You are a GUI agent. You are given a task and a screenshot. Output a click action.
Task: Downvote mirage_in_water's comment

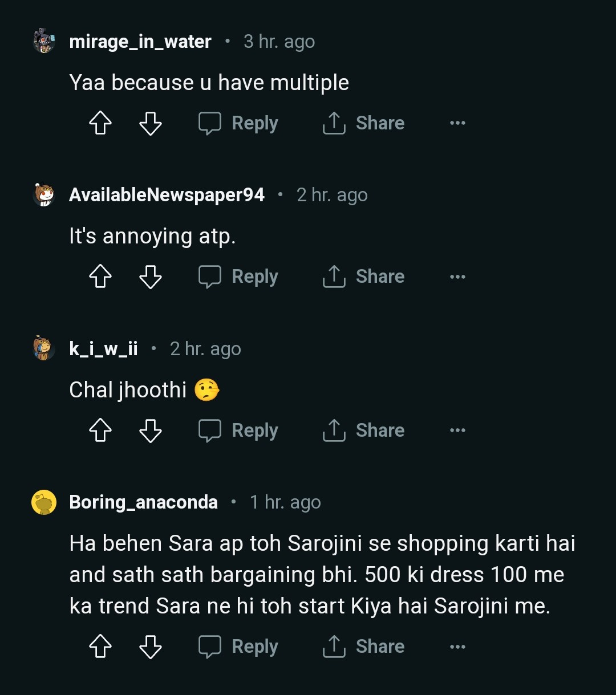(x=151, y=123)
